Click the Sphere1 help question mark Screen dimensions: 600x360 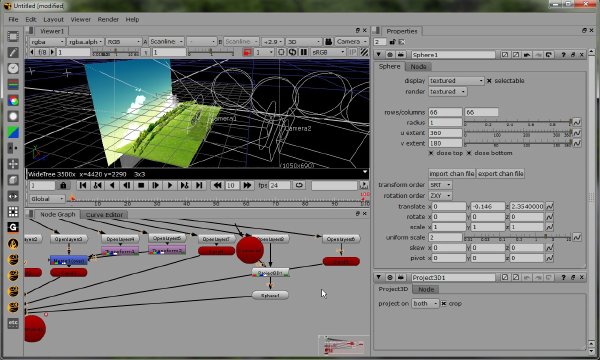coord(563,55)
